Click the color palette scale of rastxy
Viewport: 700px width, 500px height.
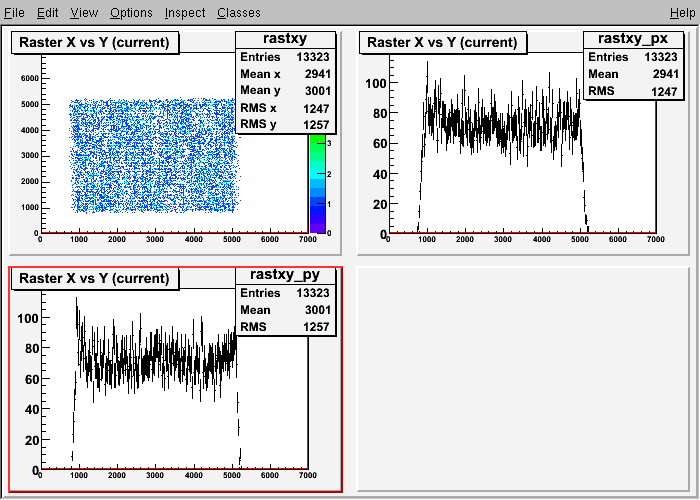(317, 183)
